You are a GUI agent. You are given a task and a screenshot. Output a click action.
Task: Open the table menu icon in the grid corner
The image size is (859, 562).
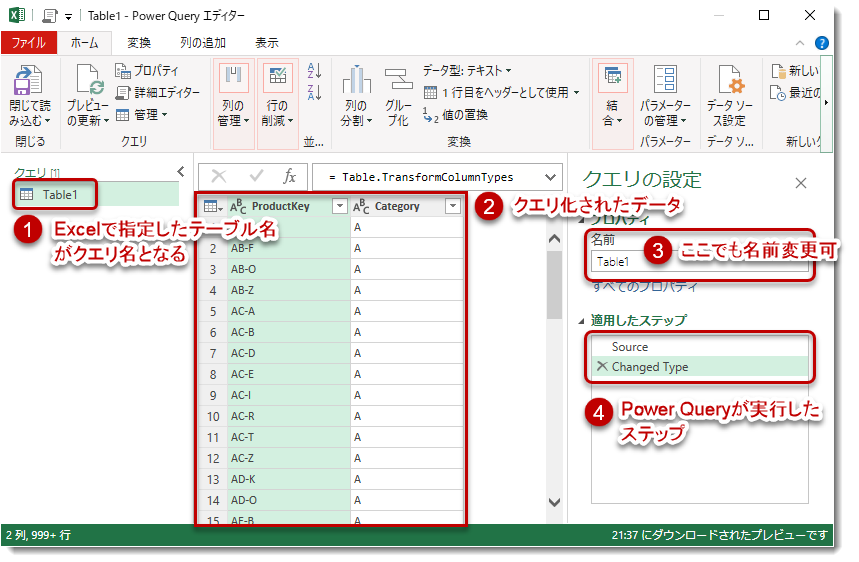213,207
